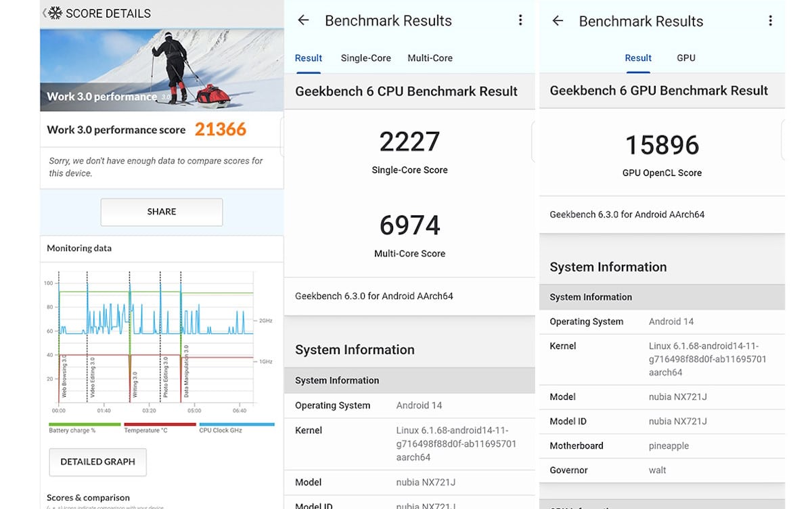Screen dimensions: 812x509
Task: Tap Geekbench 6.3.0 version text in CPU screen
Action: pos(374,296)
